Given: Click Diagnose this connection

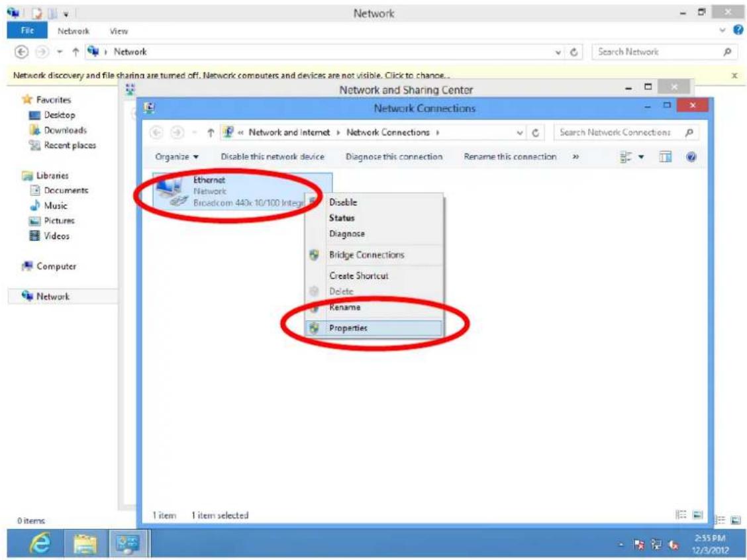Looking at the screenshot, I should click(x=394, y=157).
